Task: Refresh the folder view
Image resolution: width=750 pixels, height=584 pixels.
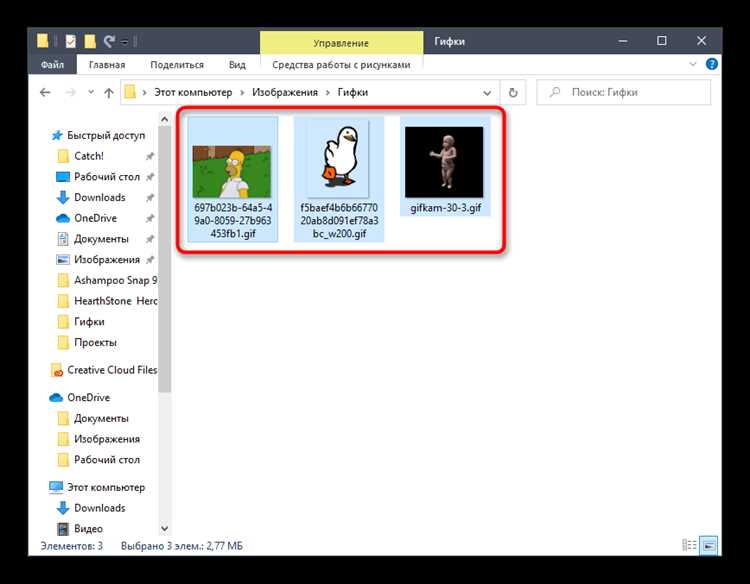Action: (513, 92)
